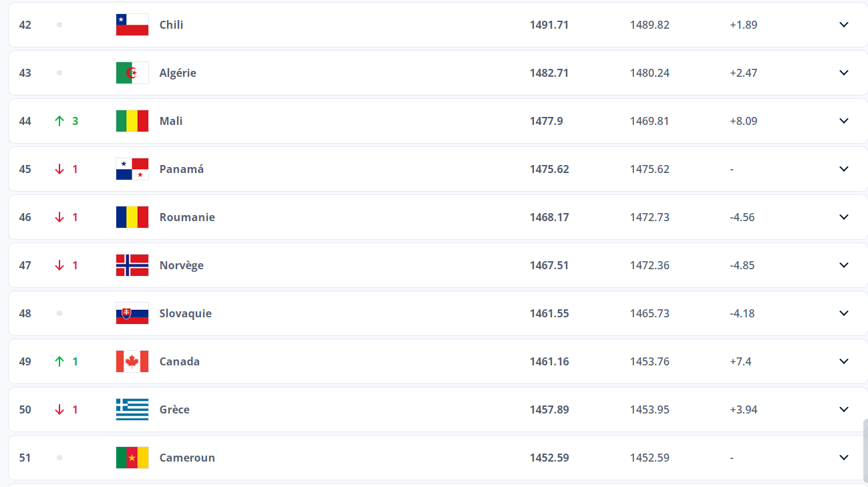Click the Cameroon flag icon
Image resolution: width=868 pixels, height=487 pixels.
[x=132, y=458]
